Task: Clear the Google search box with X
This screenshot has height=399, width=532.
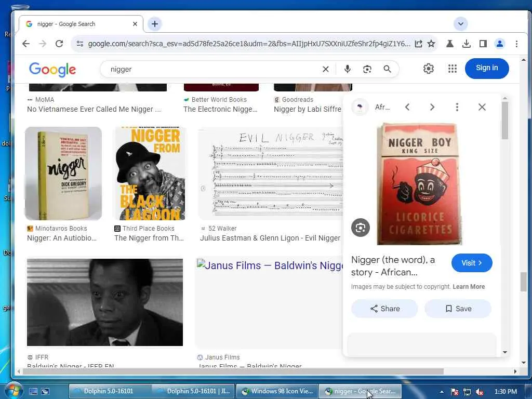Action: [325, 69]
